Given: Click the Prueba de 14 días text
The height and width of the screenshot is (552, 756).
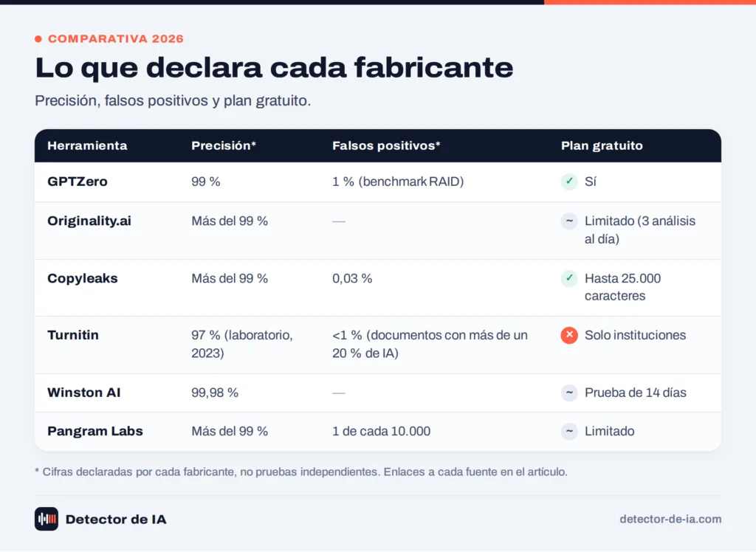Looking at the screenshot, I should point(636,393).
